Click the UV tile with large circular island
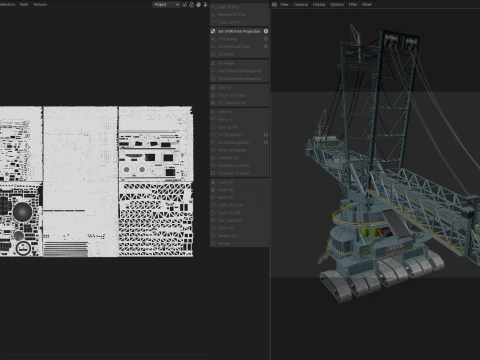Viewport: 480px width, 360px height. [21, 219]
